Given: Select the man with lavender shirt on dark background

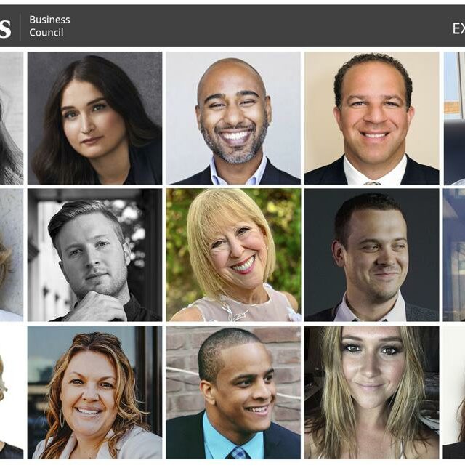Looking at the screenshot, I should (372, 255).
